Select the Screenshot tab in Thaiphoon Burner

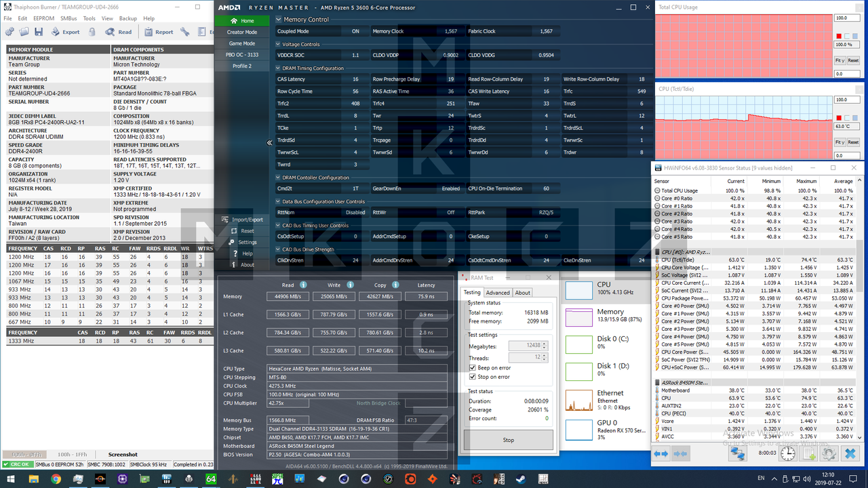123,455
